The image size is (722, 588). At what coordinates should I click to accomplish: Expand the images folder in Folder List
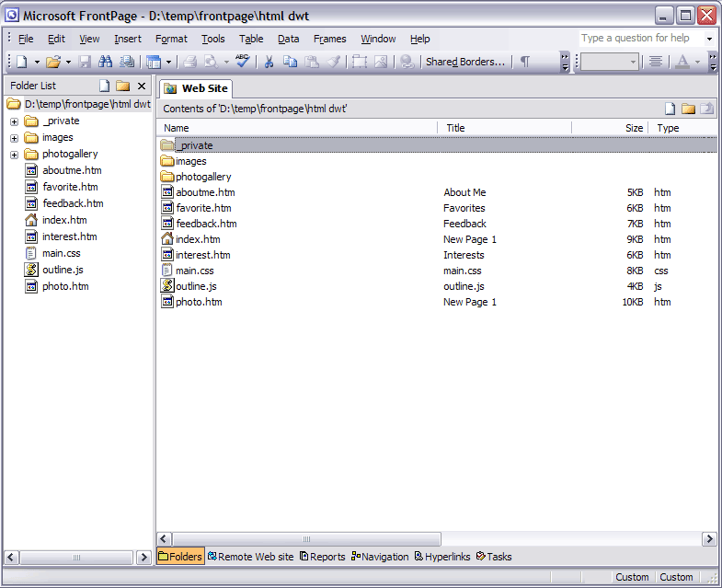[15, 138]
